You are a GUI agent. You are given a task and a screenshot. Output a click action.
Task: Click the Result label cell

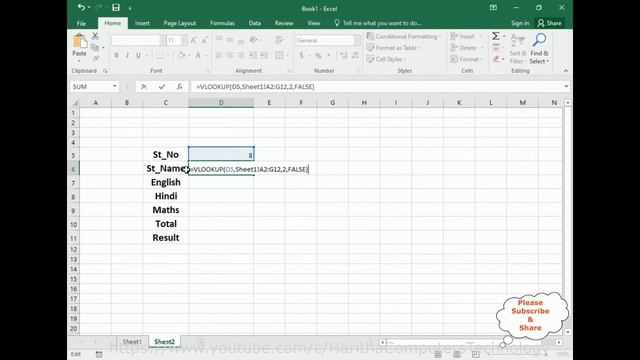[x=166, y=238]
